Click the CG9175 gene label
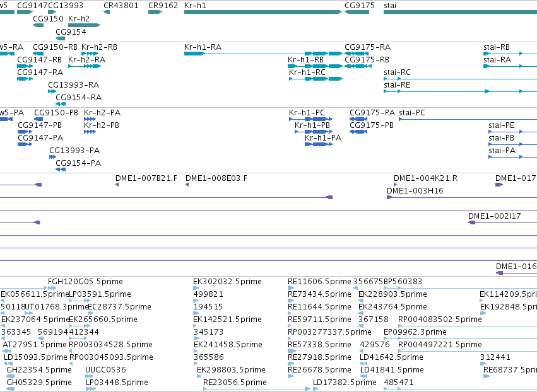This screenshot has width=537, height=392. (360, 6)
